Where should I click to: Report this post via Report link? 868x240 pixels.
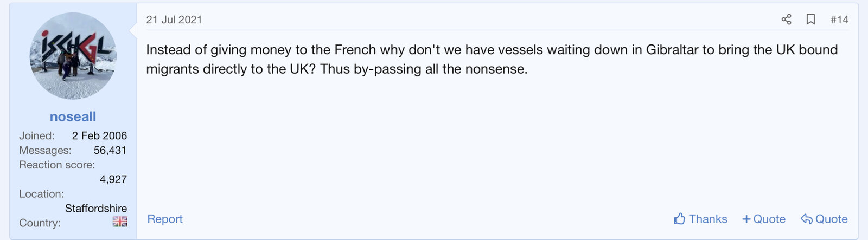[x=165, y=219]
